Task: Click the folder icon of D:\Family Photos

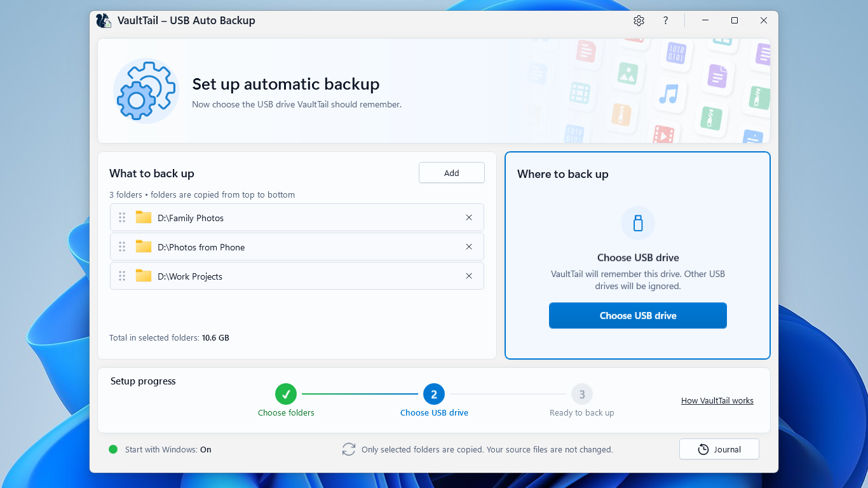Action: [144, 217]
